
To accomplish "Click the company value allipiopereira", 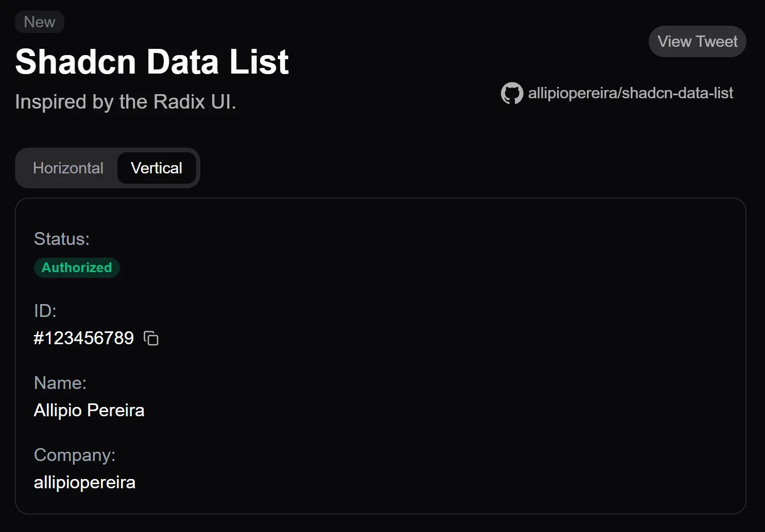I will (84, 482).
